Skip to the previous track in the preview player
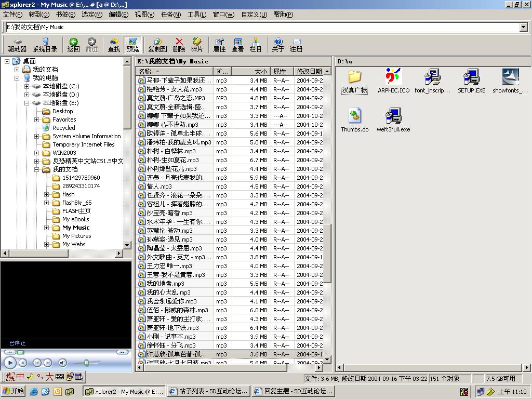 [x=37, y=363]
